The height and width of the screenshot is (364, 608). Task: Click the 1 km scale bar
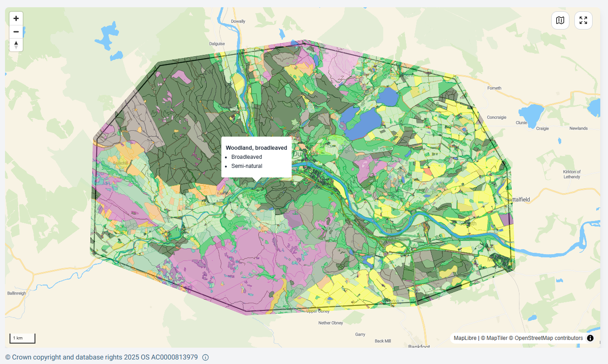point(22,338)
